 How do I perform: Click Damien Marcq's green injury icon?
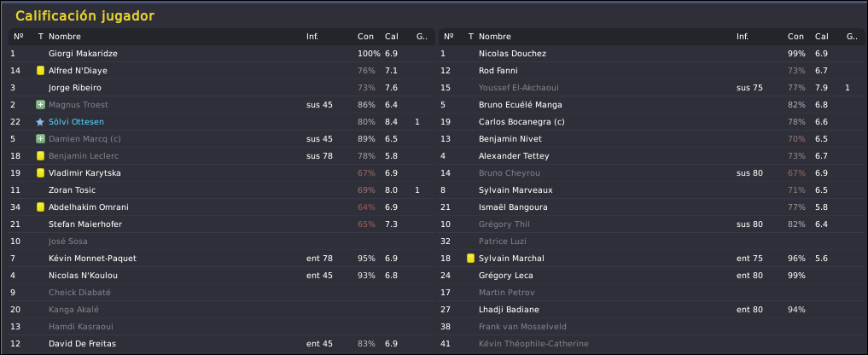point(40,139)
